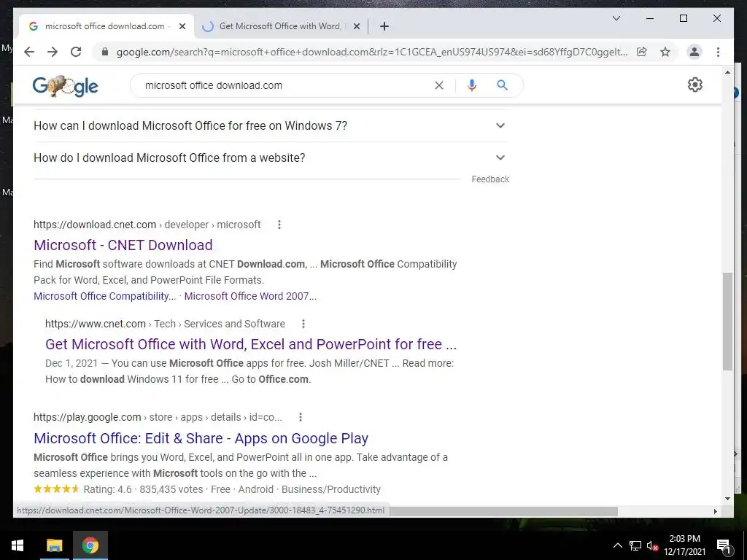Start voice search with the microphone icon
This screenshot has height=560, width=747.
[x=472, y=85]
